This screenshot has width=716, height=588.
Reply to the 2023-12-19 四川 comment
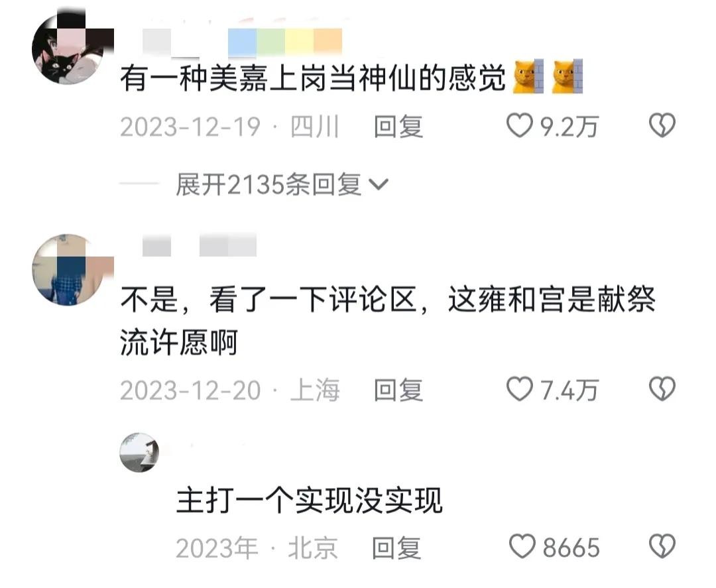(398, 127)
